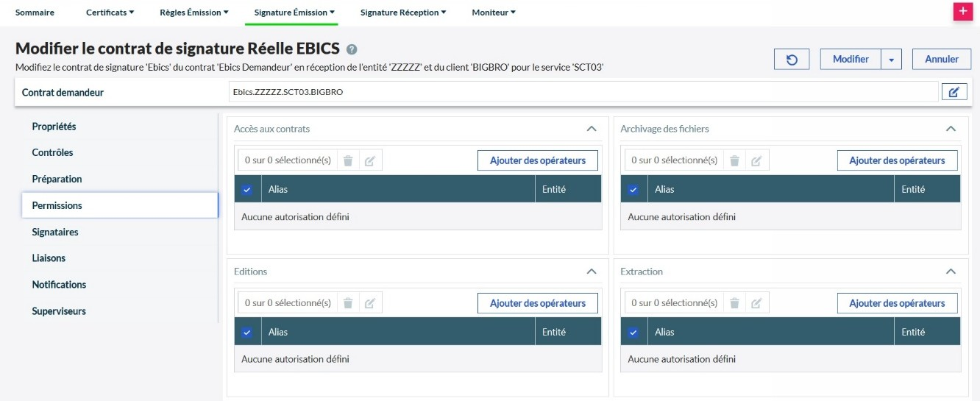This screenshot has height=401, width=980.
Task: Toggle select-all checkbox in Archivage des fichiers table
Action: (x=633, y=189)
